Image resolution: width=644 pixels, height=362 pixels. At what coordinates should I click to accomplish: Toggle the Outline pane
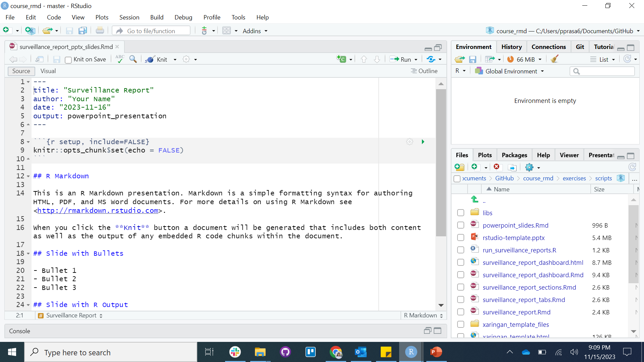pyautogui.click(x=424, y=71)
